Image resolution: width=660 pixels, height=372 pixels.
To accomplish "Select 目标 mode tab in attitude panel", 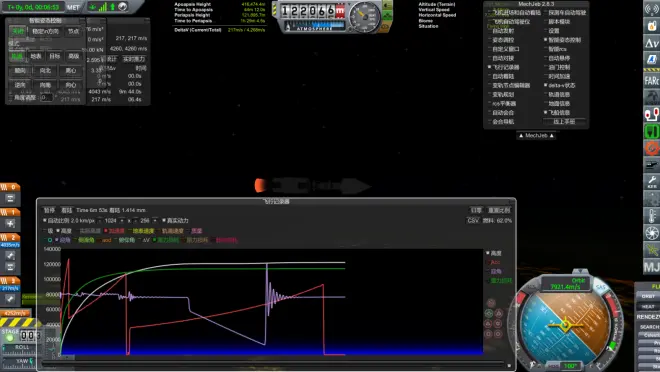I will tap(54, 56).
